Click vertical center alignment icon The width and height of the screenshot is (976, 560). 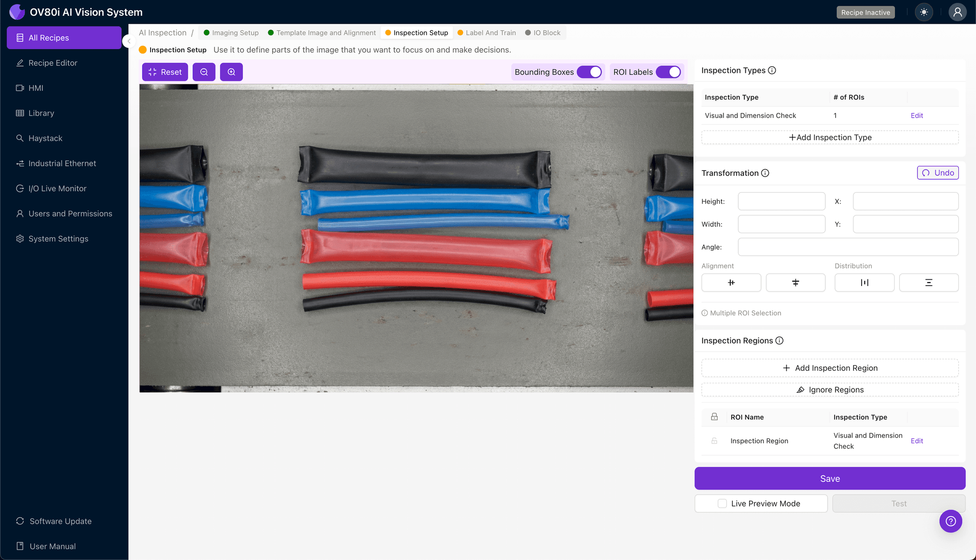click(795, 283)
